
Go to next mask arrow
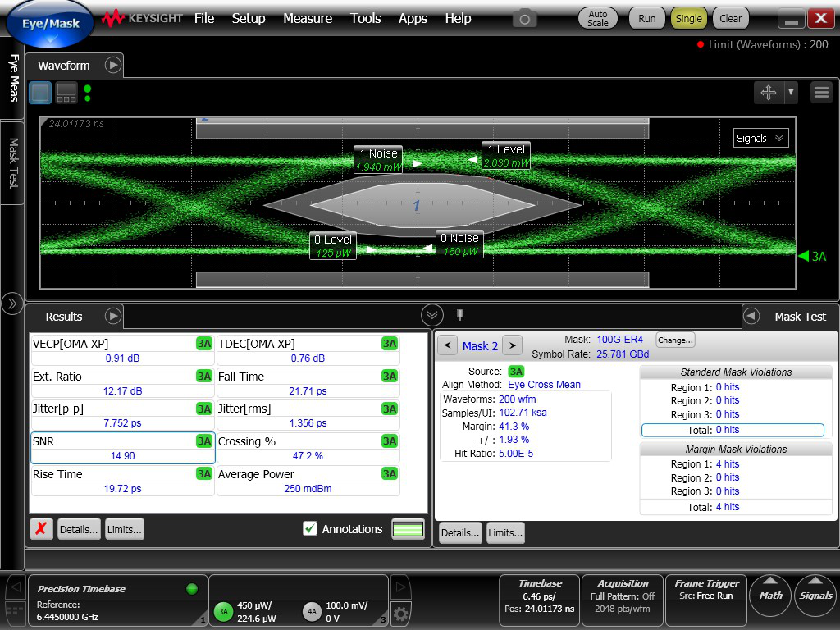(511, 345)
